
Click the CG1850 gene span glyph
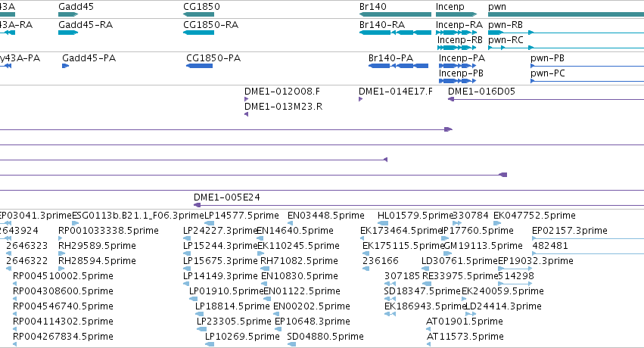tap(199, 14)
